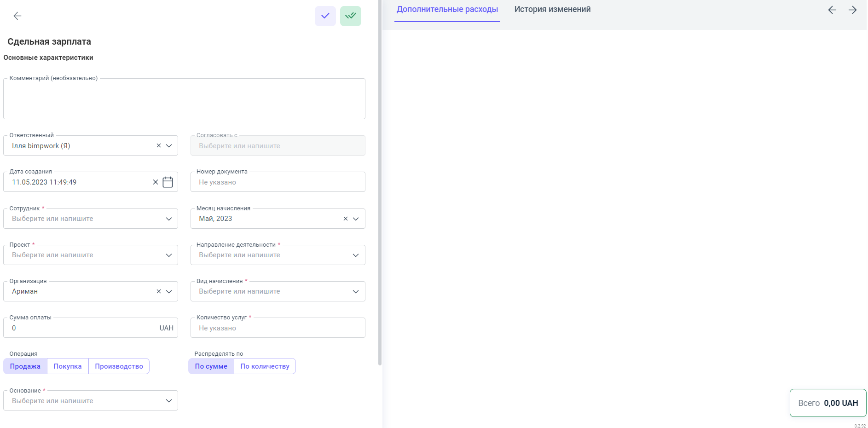868x428 pixels.
Task: Select the Производство operation option
Action: pos(119,366)
